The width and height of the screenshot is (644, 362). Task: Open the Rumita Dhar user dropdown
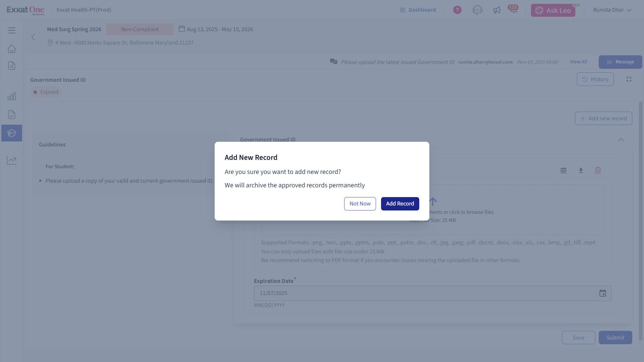tap(612, 10)
